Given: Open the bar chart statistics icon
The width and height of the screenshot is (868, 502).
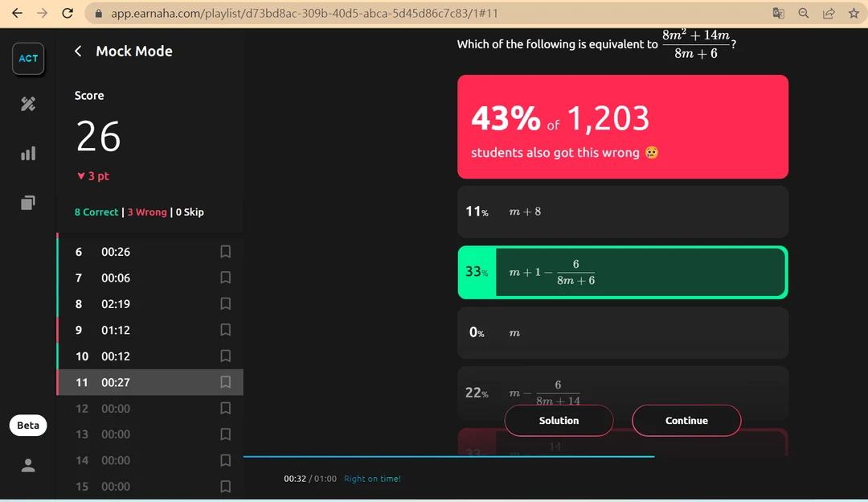Looking at the screenshot, I should point(28,153).
